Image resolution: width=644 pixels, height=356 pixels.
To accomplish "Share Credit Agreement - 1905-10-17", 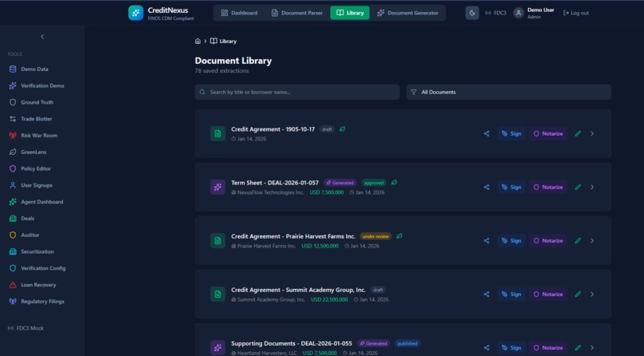I will pos(487,134).
